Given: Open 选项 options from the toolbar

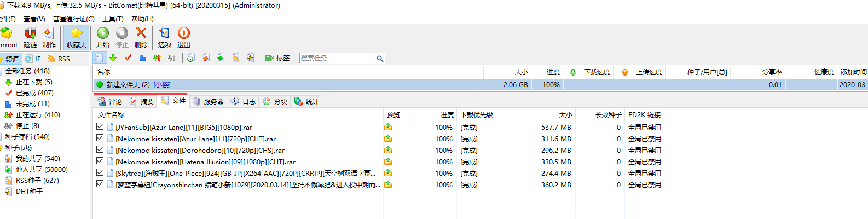Looking at the screenshot, I should tap(165, 37).
